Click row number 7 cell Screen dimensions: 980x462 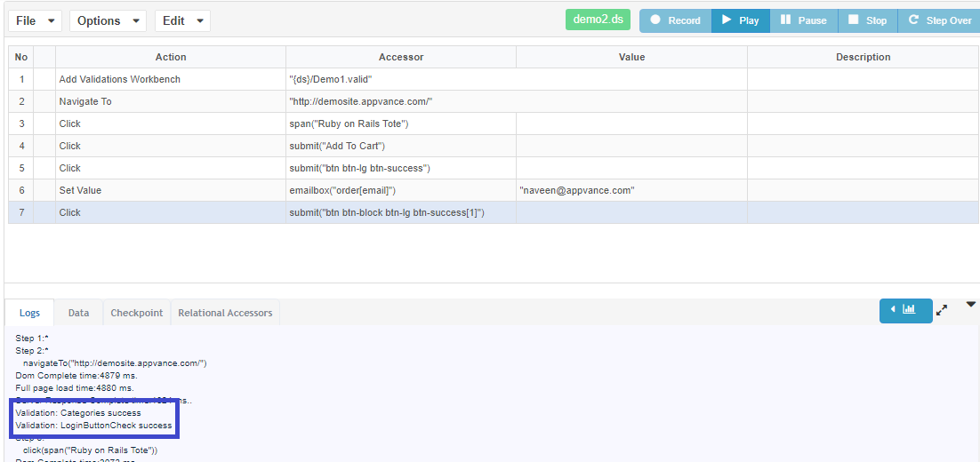pos(21,213)
